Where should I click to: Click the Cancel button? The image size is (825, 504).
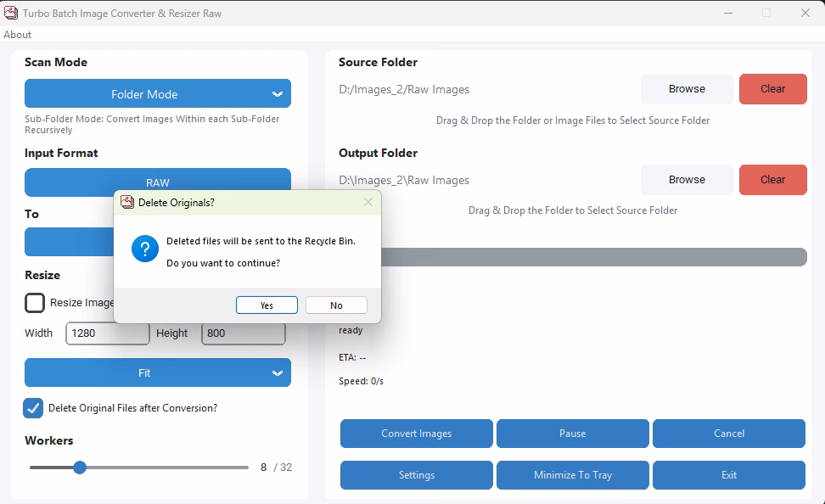(x=729, y=434)
